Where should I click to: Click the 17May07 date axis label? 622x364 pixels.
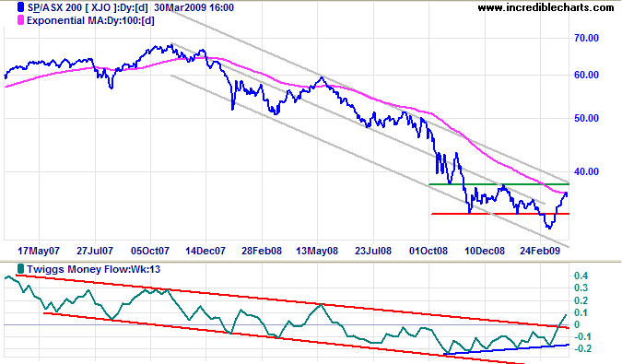[x=39, y=251]
